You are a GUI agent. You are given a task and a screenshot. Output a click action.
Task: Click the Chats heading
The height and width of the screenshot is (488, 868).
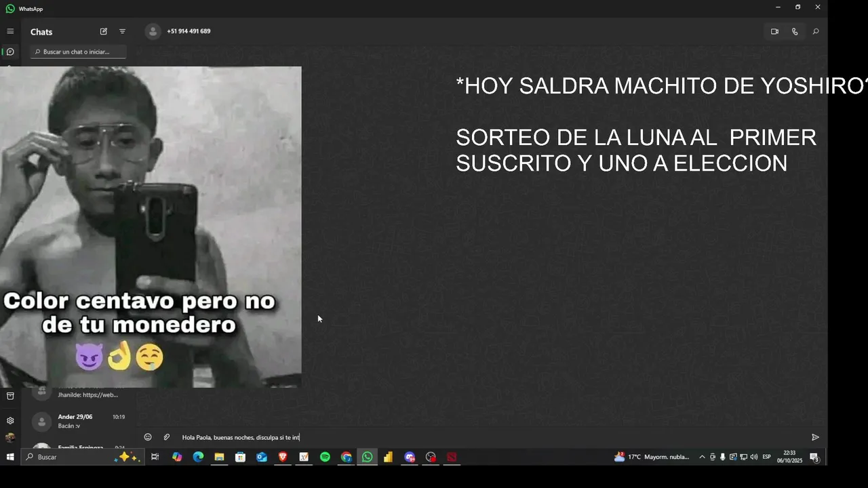[x=41, y=32]
